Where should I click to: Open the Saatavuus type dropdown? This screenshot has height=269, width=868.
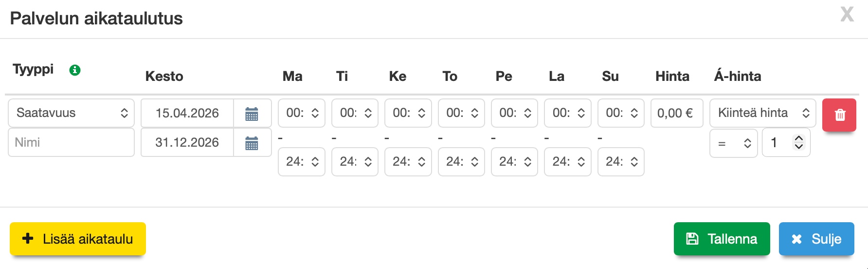pyautogui.click(x=71, y=113)
